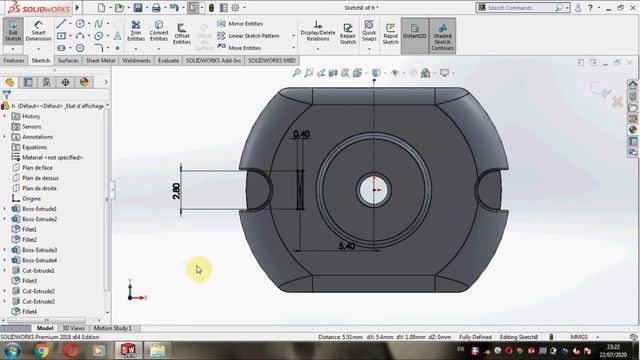This screenshot has height=360, width=640.
Task: Click the Repair Sketch tool
Action: point(348,33)
